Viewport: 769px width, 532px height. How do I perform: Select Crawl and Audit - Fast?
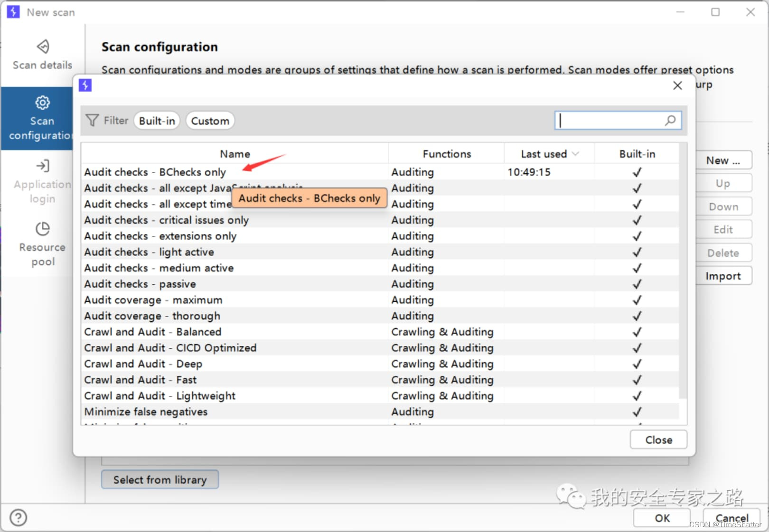click(380, 380)
